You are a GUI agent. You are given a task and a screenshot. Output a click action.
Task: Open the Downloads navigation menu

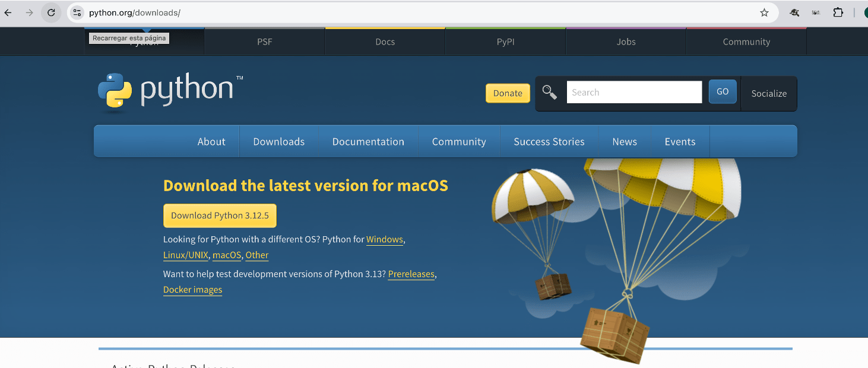coord(279,141)
